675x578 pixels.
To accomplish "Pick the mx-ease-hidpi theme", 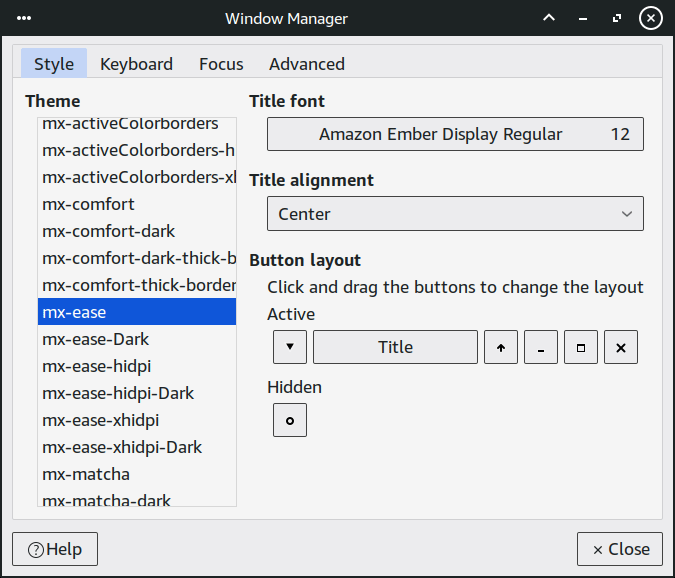I will point(96,366).
